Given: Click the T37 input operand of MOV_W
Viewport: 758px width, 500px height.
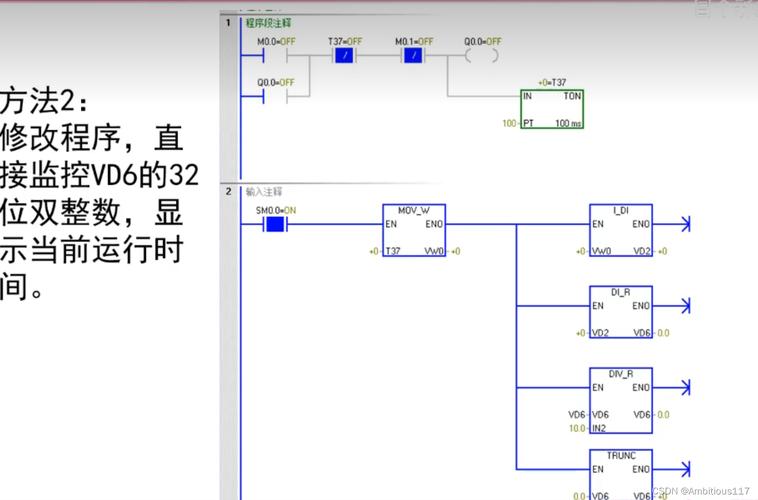Looking at the screenshot, I should click(x=393, y=251).
